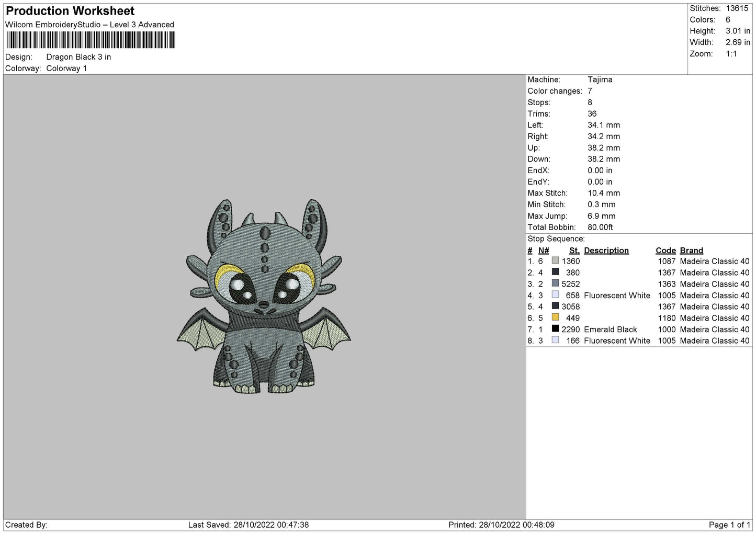Click the Left value 34.1 mm
The width and height of the screenshot is (756, 534).
click(x=604, y=125)
